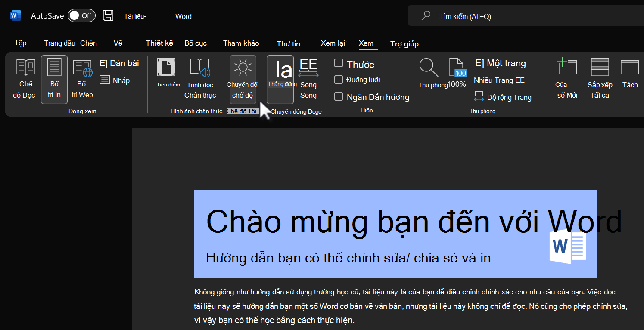The image size is (644, 330).
Task: Select the Bố trí In view
Action: [x=54, y=80]
